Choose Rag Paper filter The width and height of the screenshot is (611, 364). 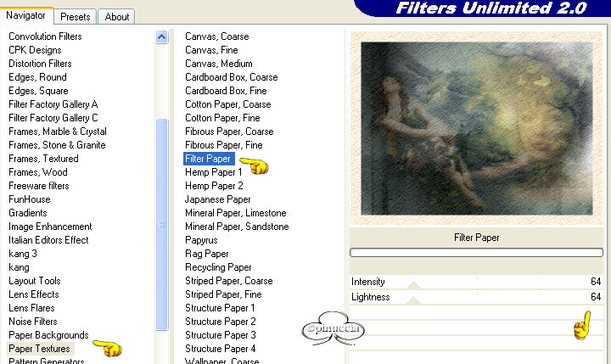(206, 254)
